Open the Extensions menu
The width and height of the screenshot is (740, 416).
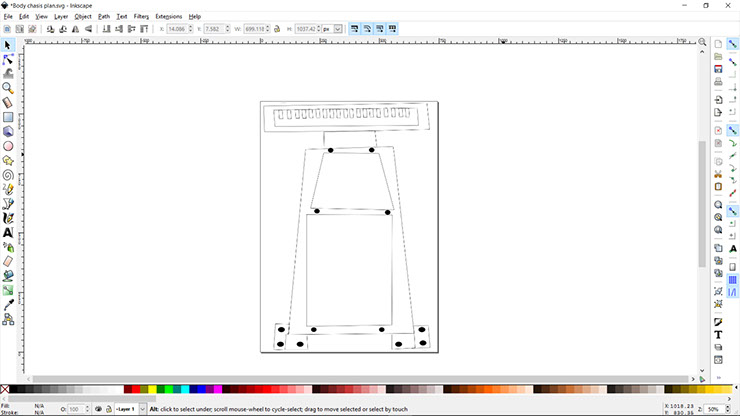pyautogui.click(x=168, y=17)
